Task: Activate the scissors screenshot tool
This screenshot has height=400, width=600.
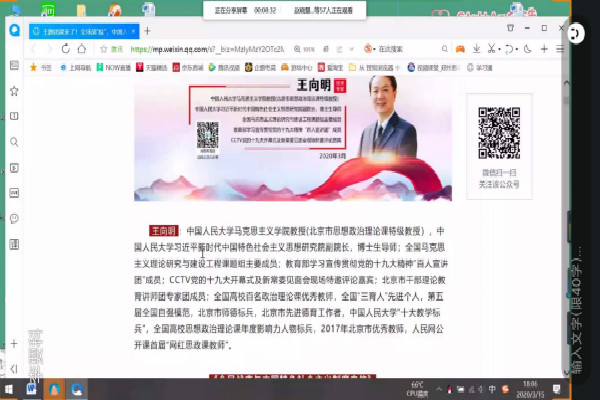Action: (492, 49)
